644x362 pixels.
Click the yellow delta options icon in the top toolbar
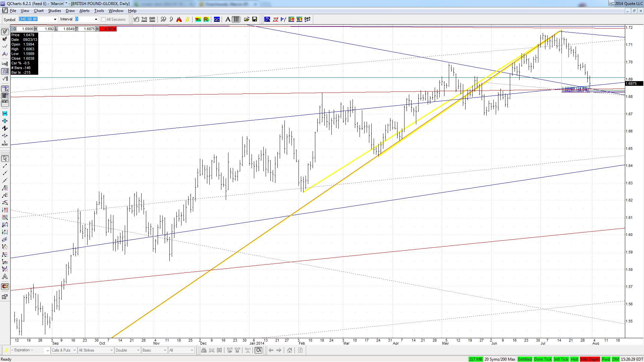click(187, 19)
